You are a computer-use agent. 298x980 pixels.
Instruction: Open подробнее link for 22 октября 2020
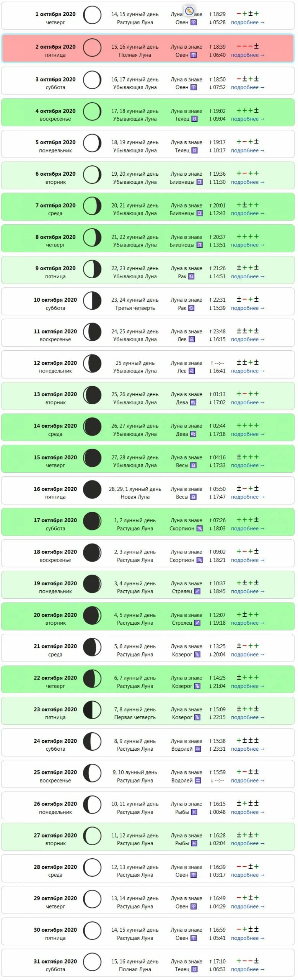point(248,686)
